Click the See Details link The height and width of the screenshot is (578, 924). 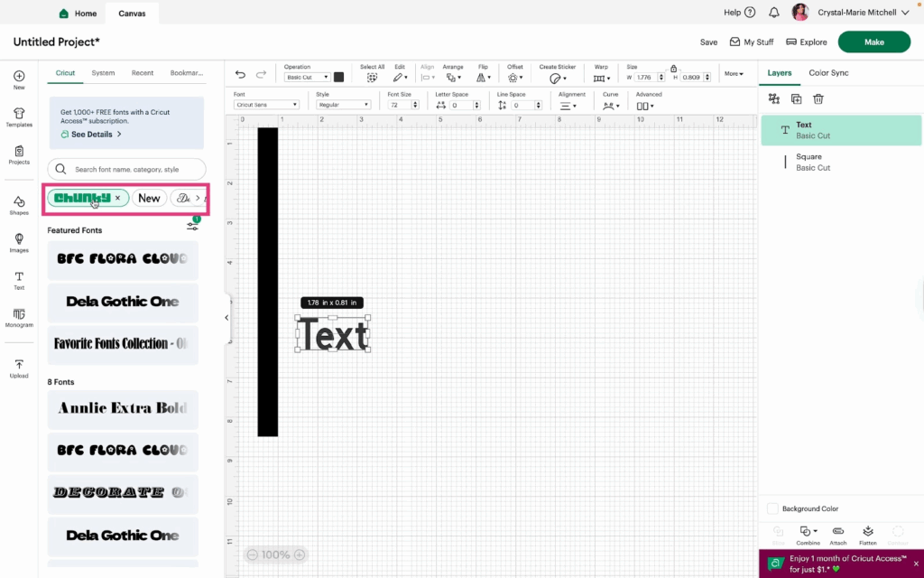[91, 135]
